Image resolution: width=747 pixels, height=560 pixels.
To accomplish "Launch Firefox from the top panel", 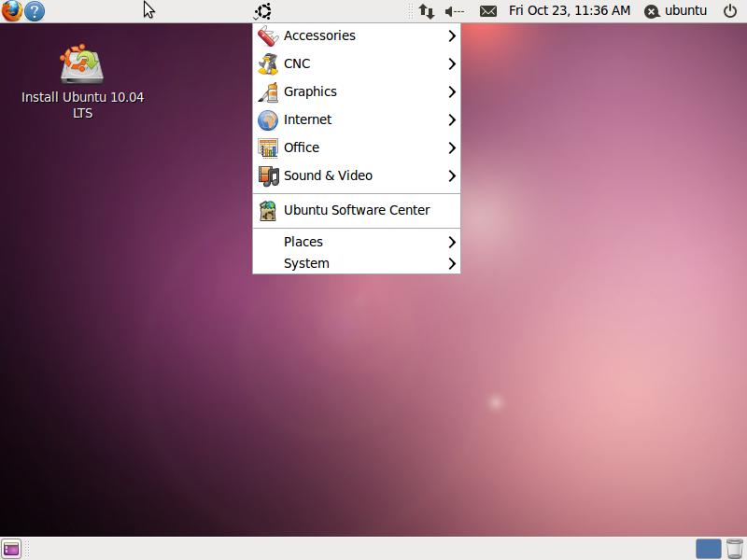I will 11,11.
